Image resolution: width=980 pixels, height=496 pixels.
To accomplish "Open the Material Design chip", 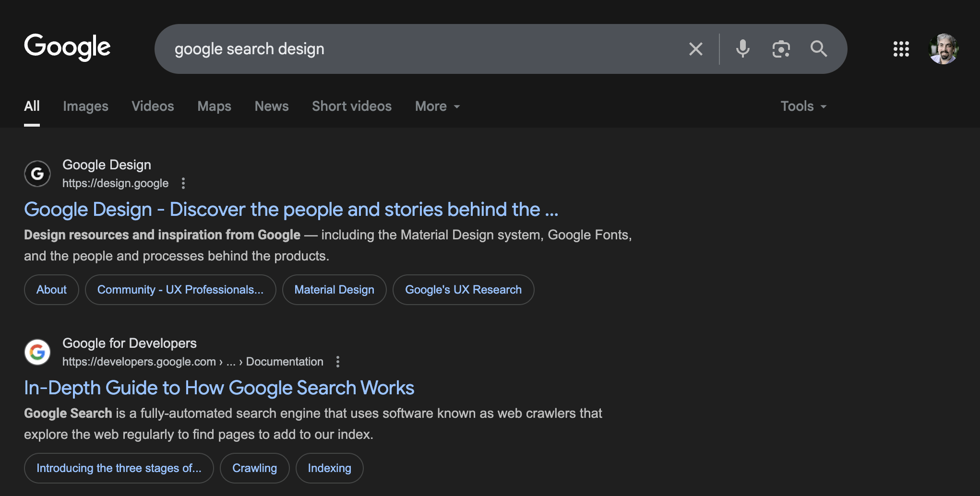I will [x=334, y=290].
